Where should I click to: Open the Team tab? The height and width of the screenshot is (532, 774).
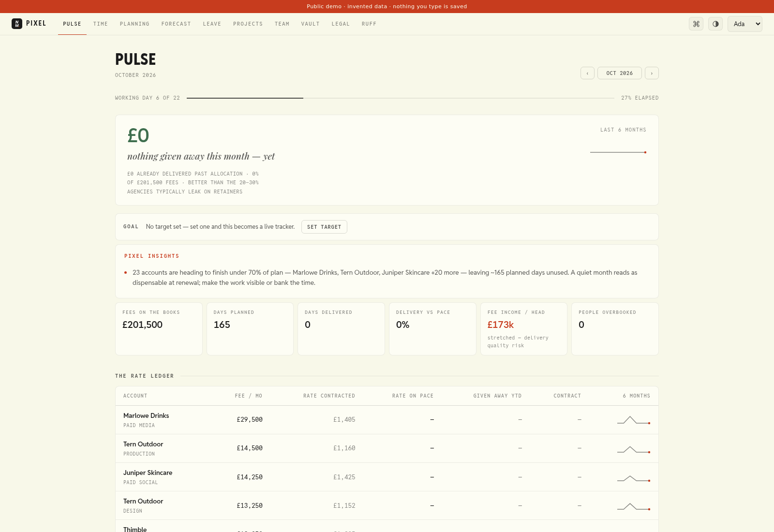click(x=282, y=24)
